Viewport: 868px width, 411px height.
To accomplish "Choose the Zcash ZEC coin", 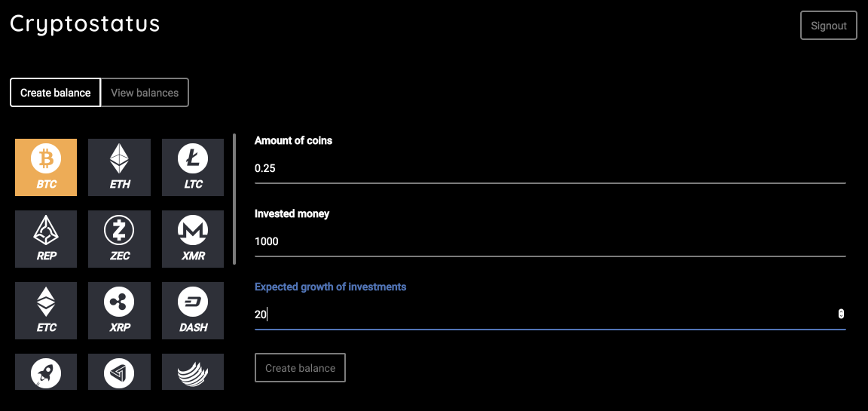I will click(x=119, y=238).
